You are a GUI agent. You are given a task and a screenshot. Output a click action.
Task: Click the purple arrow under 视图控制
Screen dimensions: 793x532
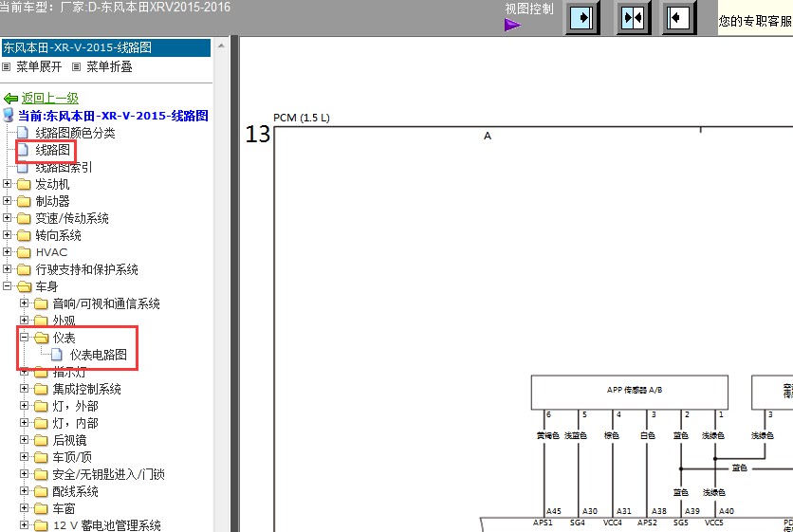512,25
